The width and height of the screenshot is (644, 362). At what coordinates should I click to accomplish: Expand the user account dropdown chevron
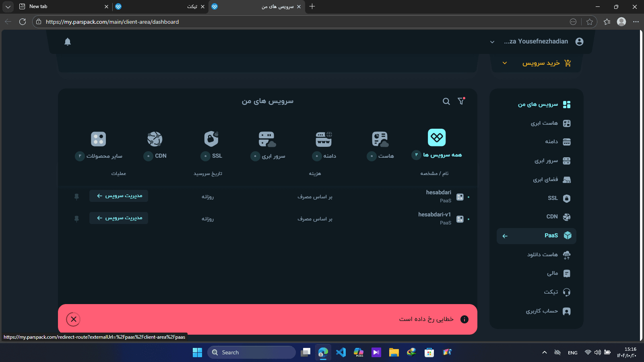pyautogui.click(x=492, y=42)
